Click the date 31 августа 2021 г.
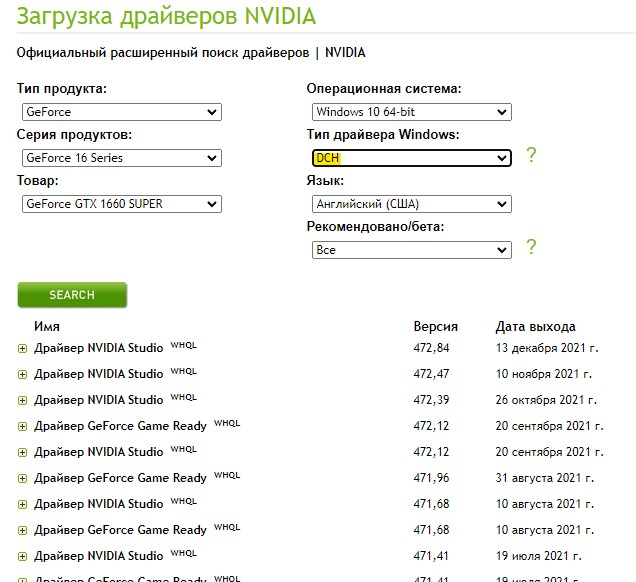636x582 pixels. [x=544, y=478]
